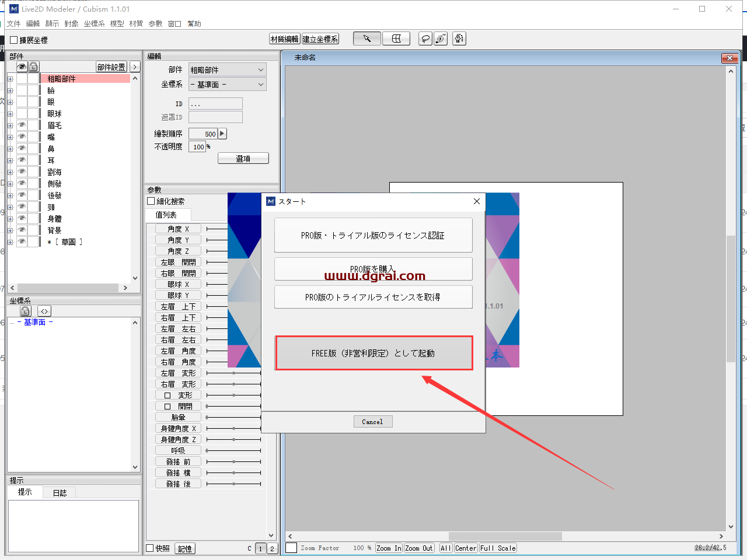Open the 幫助 menu
747x560 pixels.
[194, 24]
